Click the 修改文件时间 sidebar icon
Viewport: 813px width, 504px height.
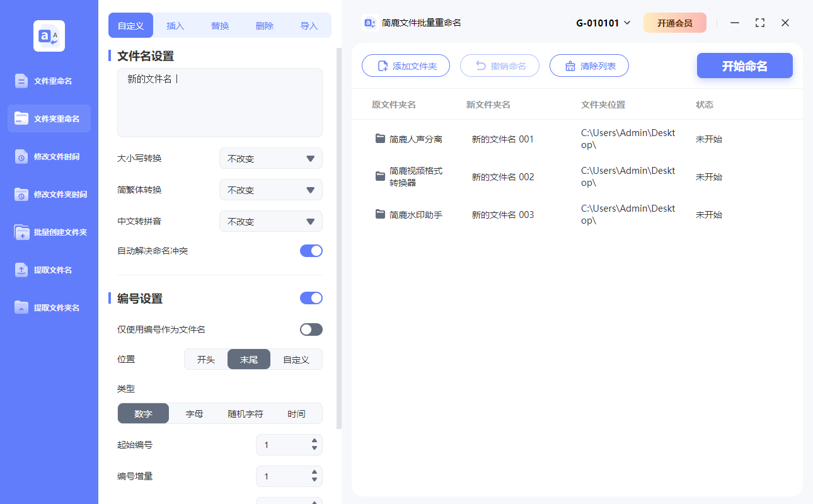point(21,156)
